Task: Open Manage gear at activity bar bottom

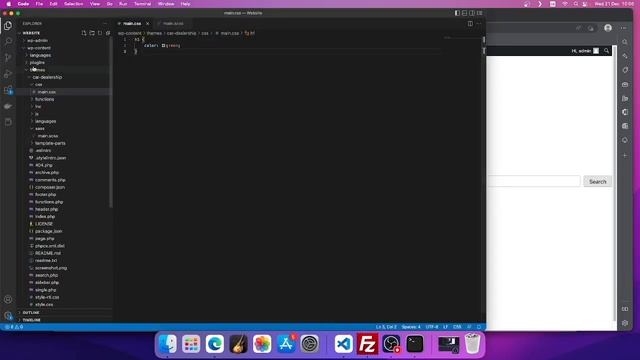Action: [x=8, y=315]
